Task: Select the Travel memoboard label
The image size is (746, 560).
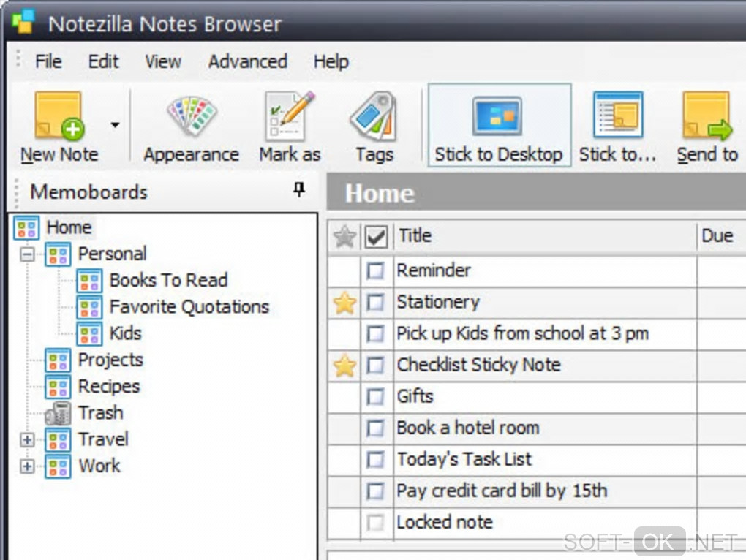Action: tap(103, 439)
